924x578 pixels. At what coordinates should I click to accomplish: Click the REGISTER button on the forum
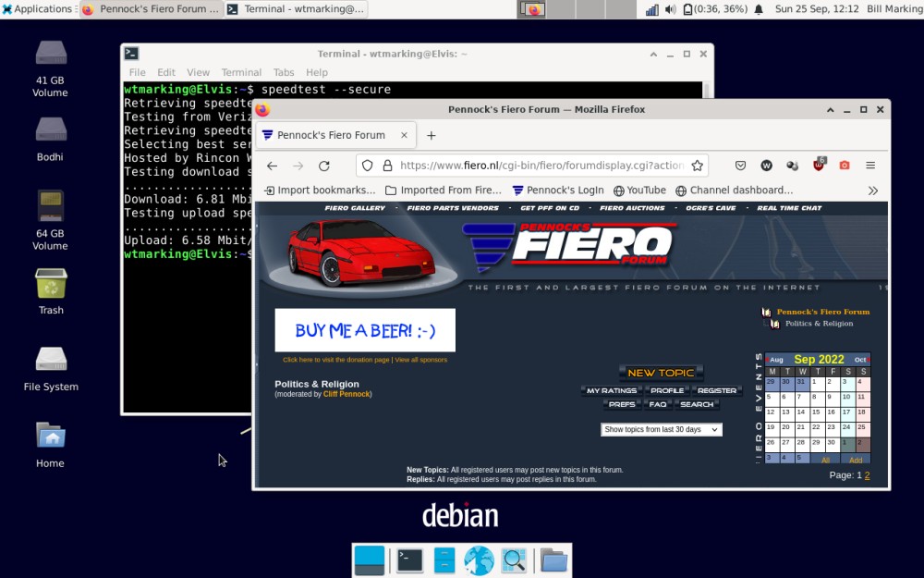coord(716,391)
